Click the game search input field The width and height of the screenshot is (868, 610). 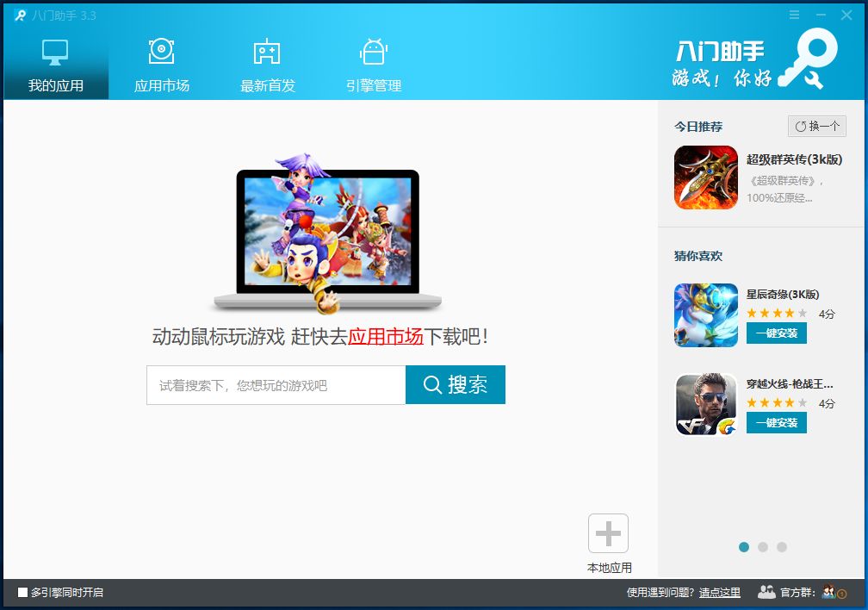click(x=276, y=385)
